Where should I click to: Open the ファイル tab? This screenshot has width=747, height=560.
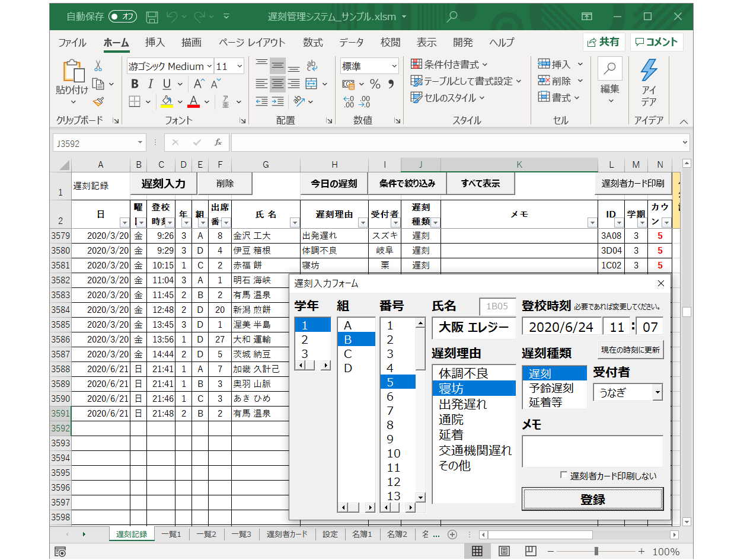(72, 43)
